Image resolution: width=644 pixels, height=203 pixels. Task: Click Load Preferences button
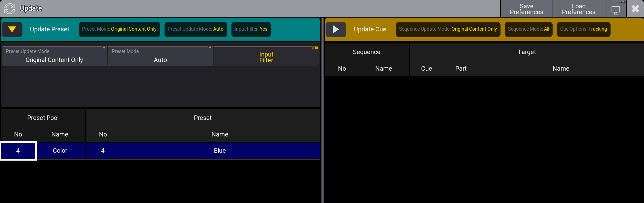pos(578,9)
